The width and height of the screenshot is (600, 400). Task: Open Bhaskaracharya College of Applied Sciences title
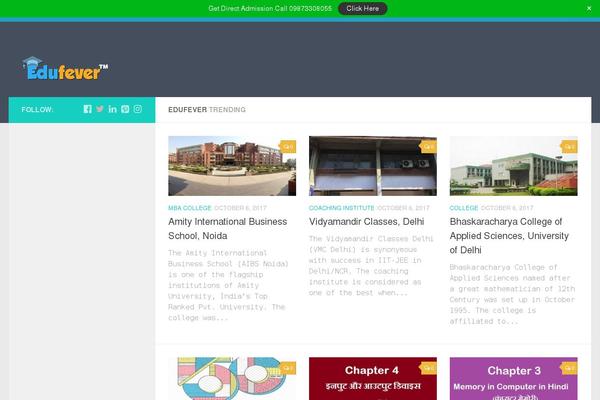509,236
